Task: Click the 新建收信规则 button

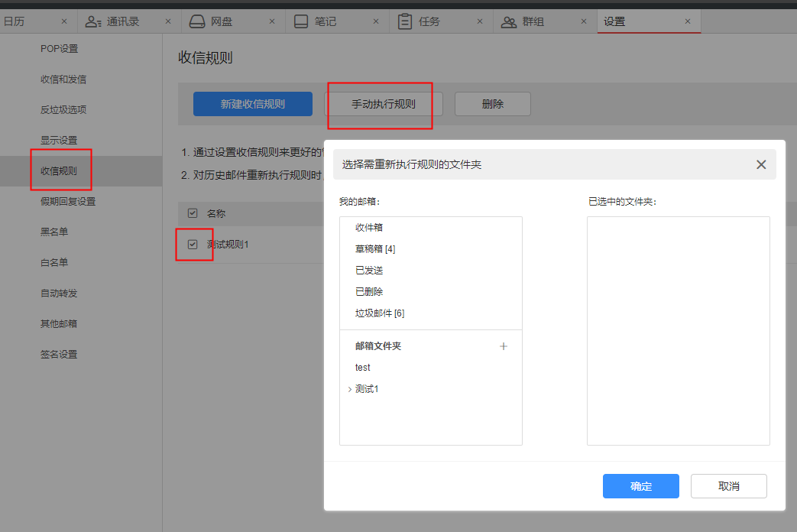Action: coord(253,104)
